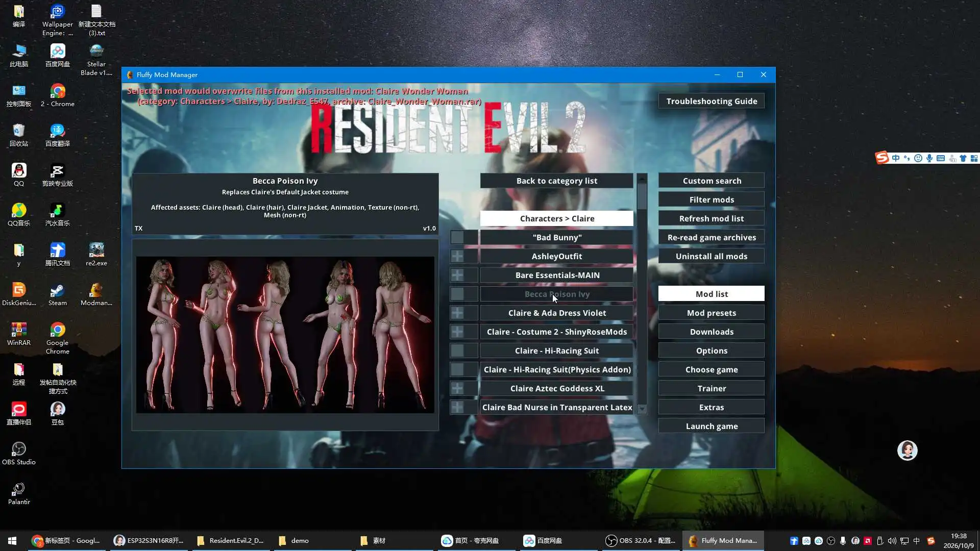
Task: Open the QQ desktop icon
Action: (19, 176)
